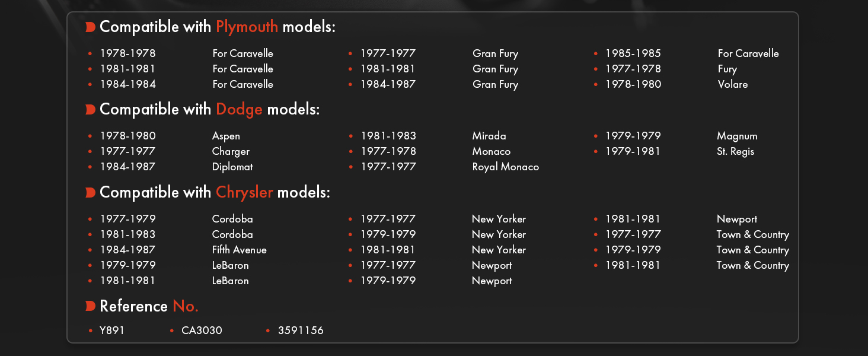Viewport: 868px width, 356px height.
Task: Select reference number Y891
Action: [112, 330]
